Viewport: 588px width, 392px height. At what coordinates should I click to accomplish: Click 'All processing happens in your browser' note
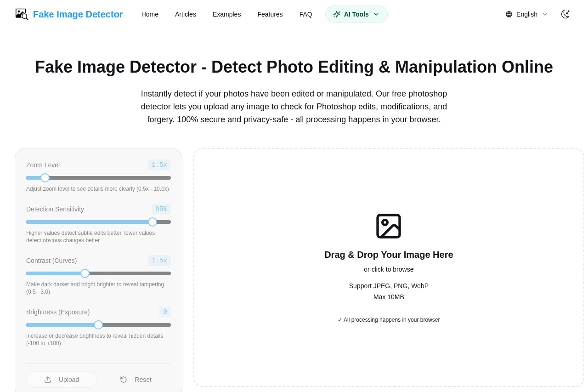(x=389, y=320)
